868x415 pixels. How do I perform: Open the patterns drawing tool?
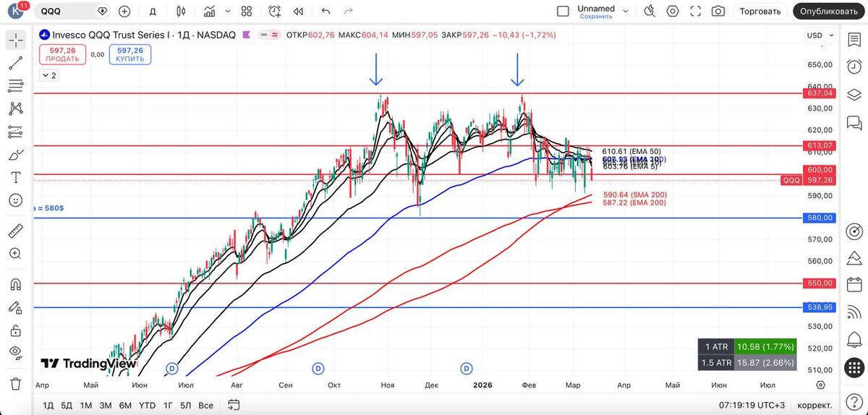(16, 108)
